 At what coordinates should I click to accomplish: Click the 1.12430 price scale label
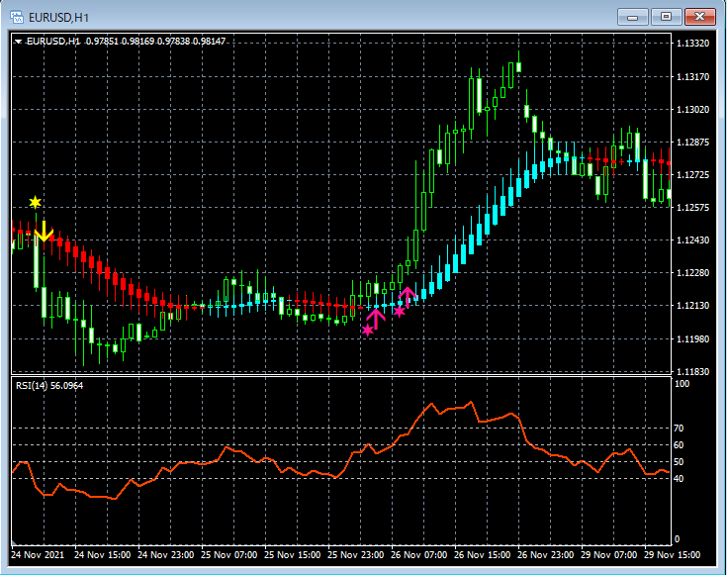[x=692, y=240]
